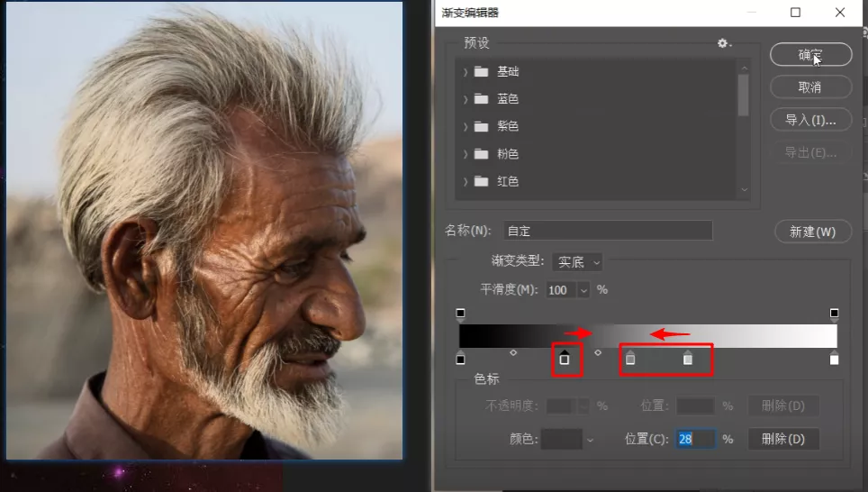
Task: Select the active color stop at 28%
Action: pos(564,358)
